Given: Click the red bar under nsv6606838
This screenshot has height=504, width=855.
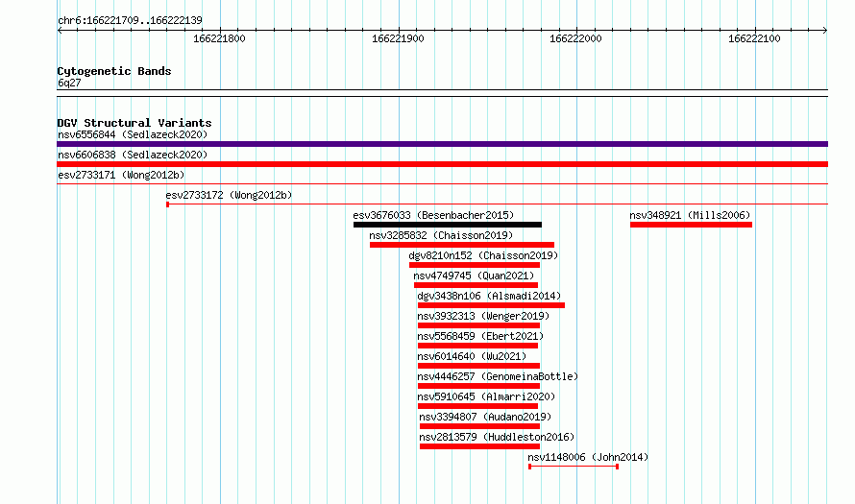Looking at the screenshot, I should point(442,164).
